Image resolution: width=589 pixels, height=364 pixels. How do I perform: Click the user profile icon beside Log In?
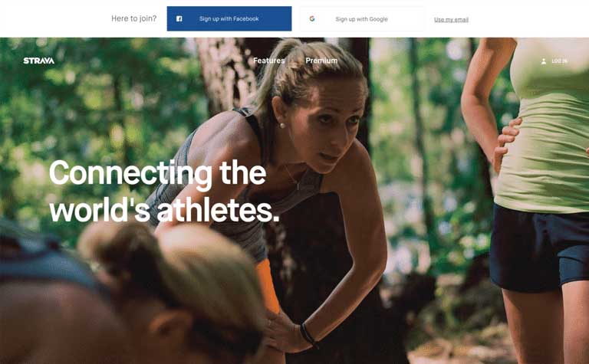(544, 61)
